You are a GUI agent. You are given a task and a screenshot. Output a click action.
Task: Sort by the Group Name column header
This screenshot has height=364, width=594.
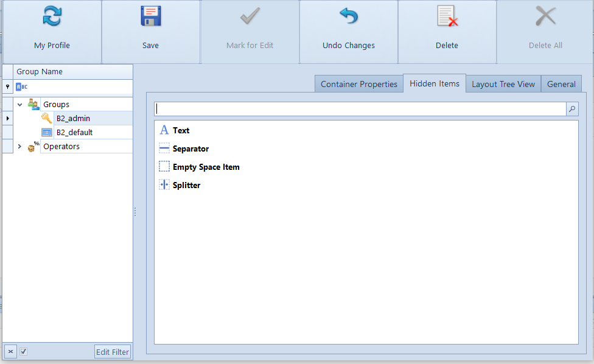73,72
